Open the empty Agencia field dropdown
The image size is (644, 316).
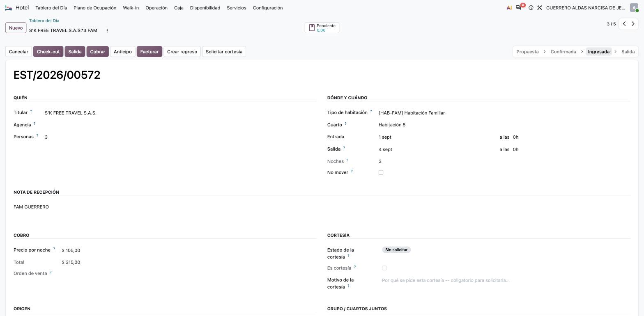[x=180, y=125]
